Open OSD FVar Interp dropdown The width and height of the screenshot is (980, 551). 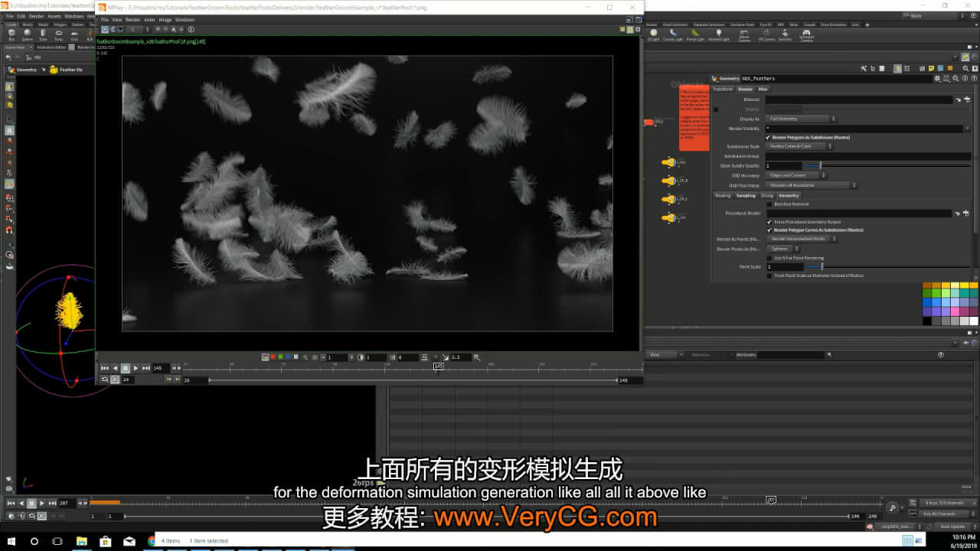pos(812,185)
